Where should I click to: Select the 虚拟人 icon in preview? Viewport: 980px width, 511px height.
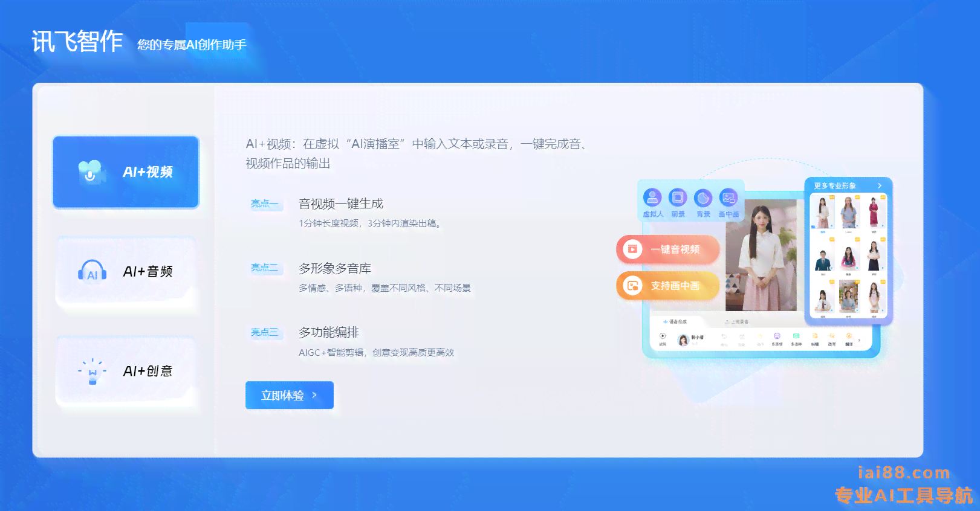(x=652, y=198)
